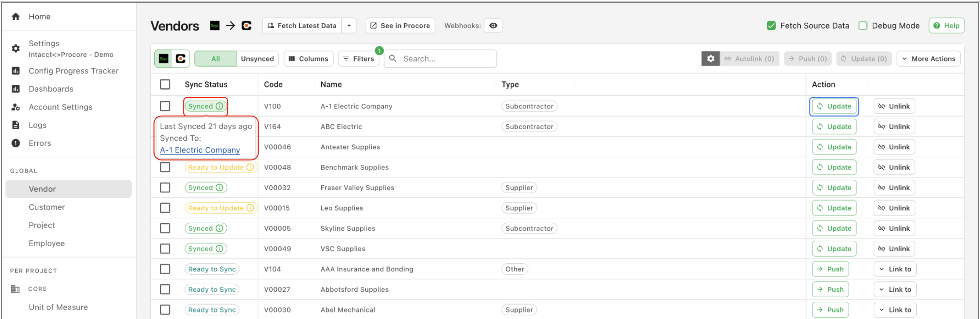Open Employee in sidebar

click(47, 243)
